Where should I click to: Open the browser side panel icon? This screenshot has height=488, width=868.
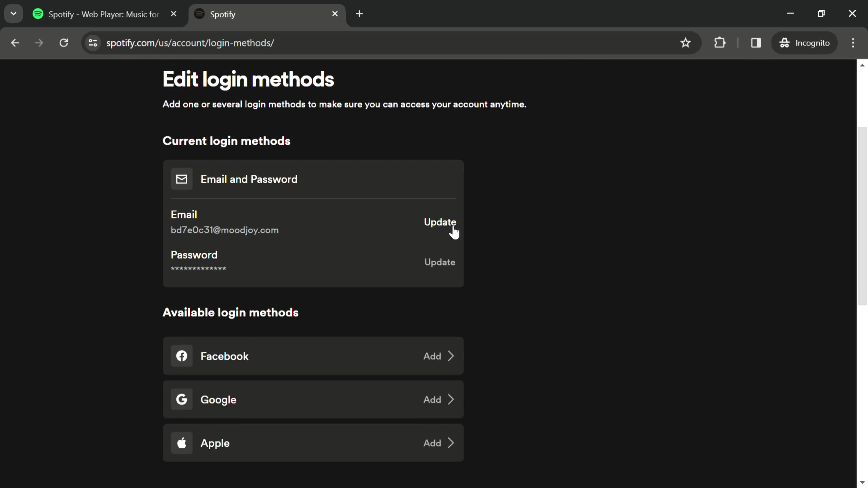(756, 43)
